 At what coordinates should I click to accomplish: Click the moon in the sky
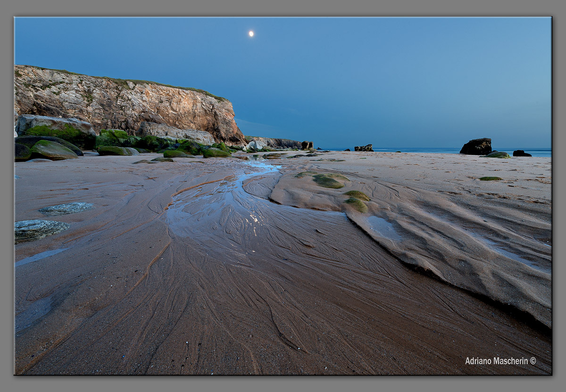[251, 33]
